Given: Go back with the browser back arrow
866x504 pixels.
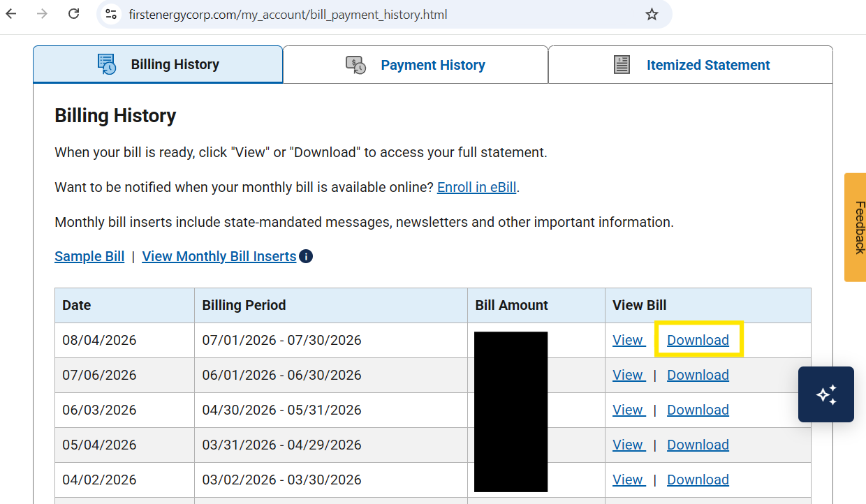Looking at the screenshot, I should tap(11, 14).
